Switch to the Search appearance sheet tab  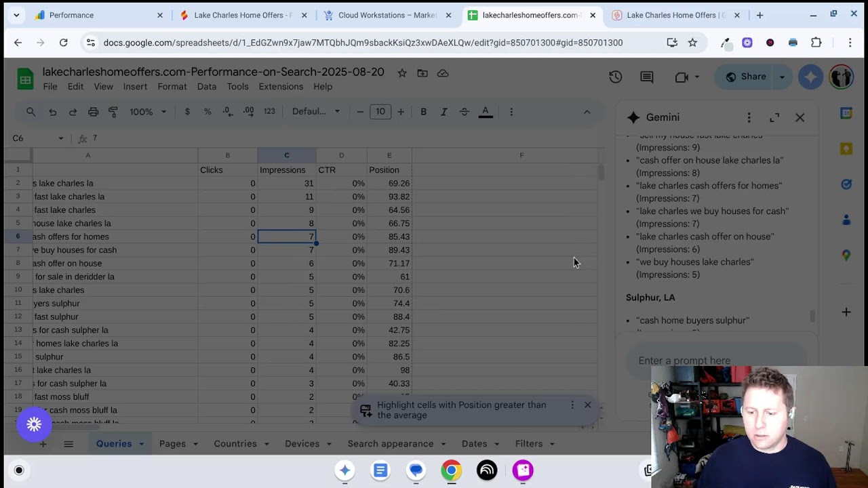[x=391, y=444]
